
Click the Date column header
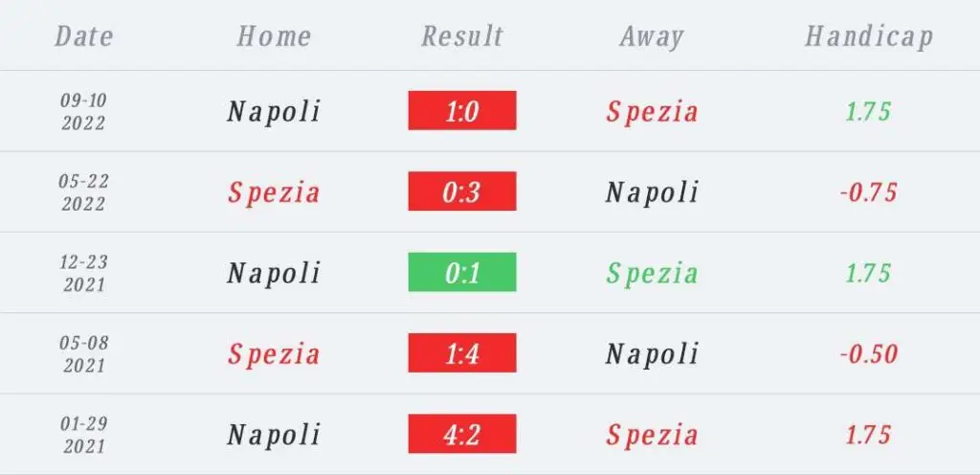coord(84,35)
